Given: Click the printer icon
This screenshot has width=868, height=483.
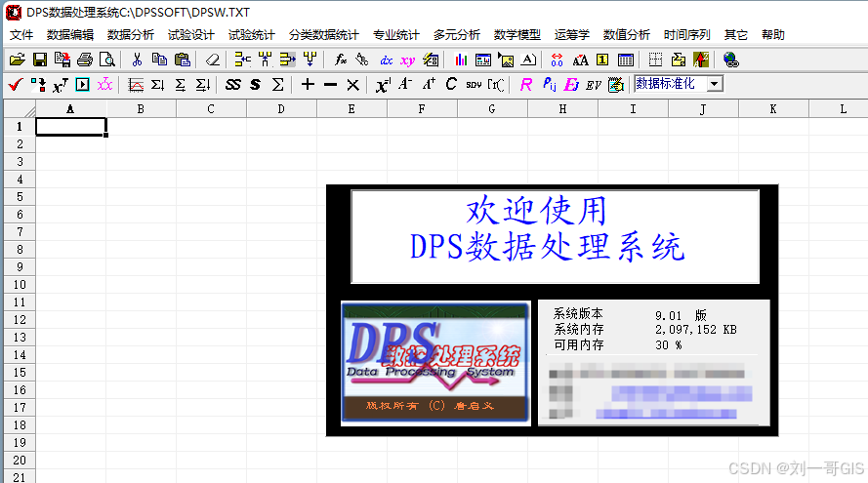Looking at the screenshot, I should tap(85, 60).
